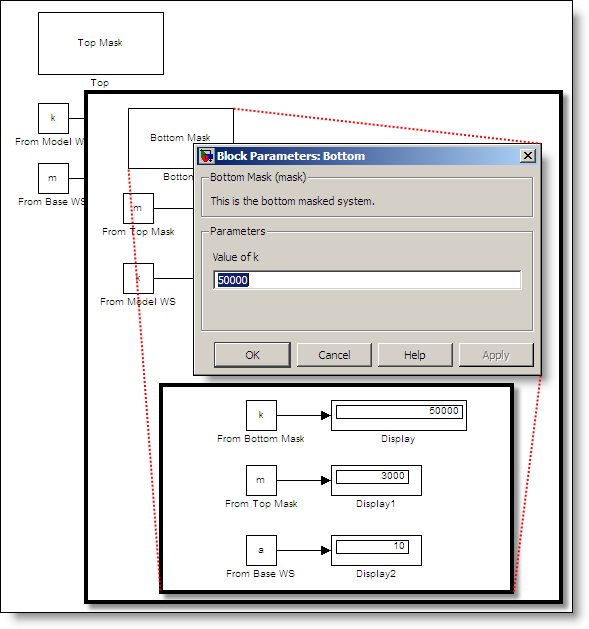Image resolution: width=589 pixels, height=629 pixels.
Task: Select the Display block showing 50000
Action: point(399,415)
